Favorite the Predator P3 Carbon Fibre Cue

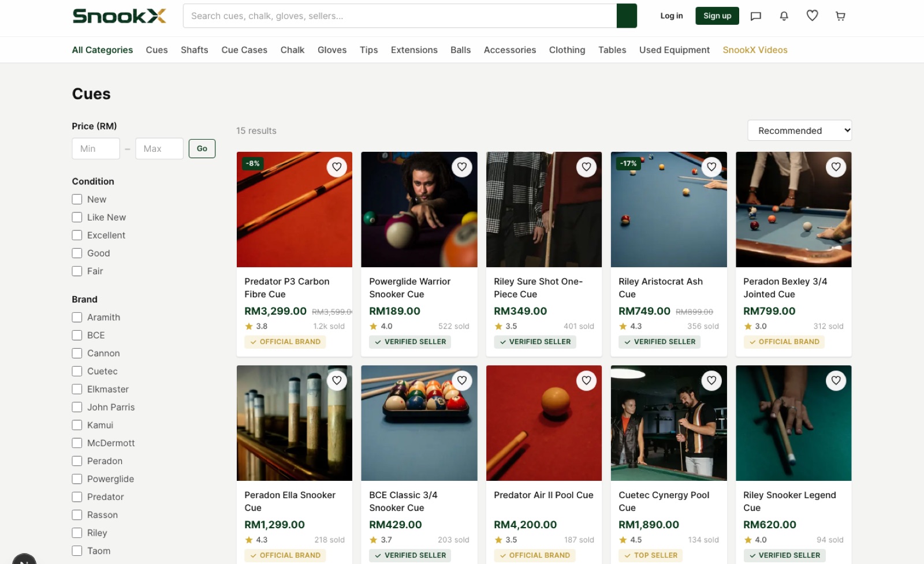click(337, 167)
